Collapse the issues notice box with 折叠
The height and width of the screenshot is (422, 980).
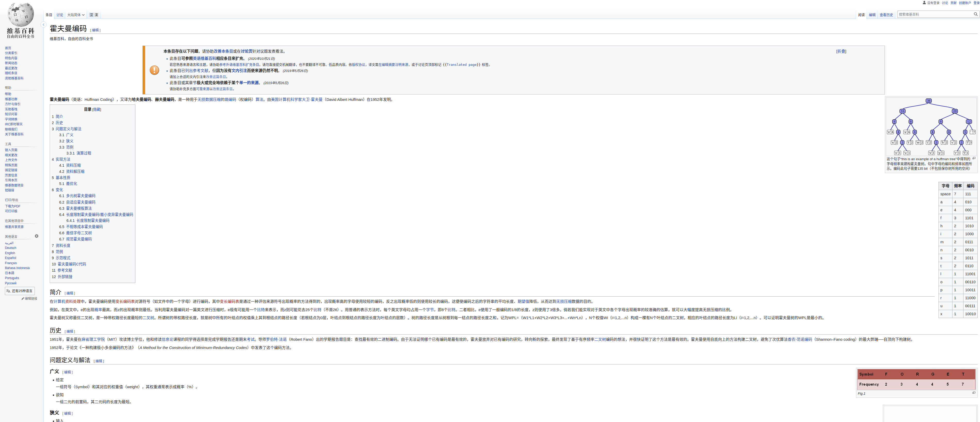[841, 51]
